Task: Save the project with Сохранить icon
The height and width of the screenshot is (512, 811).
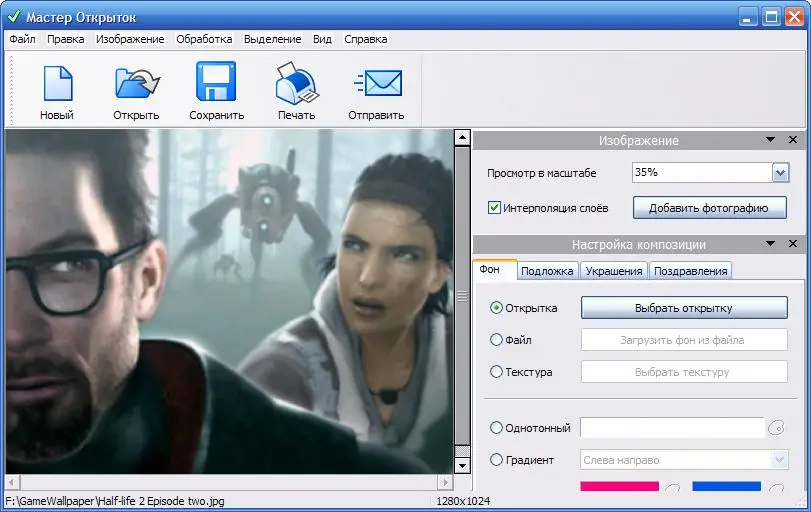Action: [216, 92]
